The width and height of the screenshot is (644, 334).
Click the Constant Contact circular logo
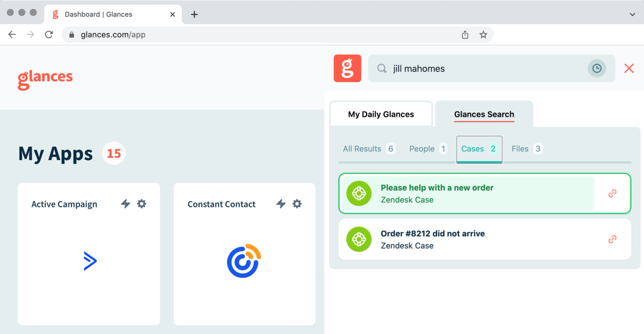click(x=244, y=261)
